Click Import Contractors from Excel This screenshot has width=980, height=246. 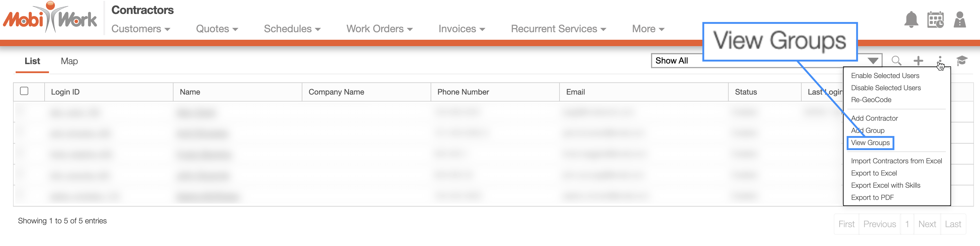click(x=896, y=161)
